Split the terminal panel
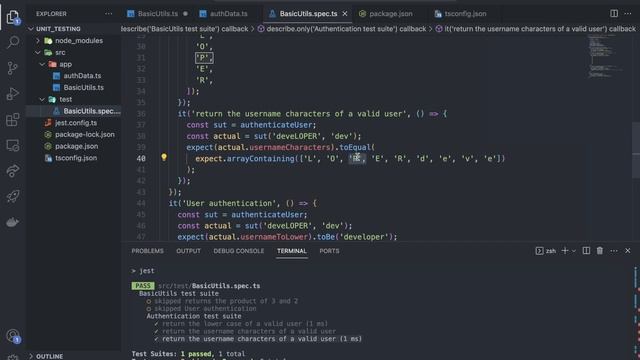Image resolution: width=640 pixels, height=360 pixels. click(x=586, y=251)
